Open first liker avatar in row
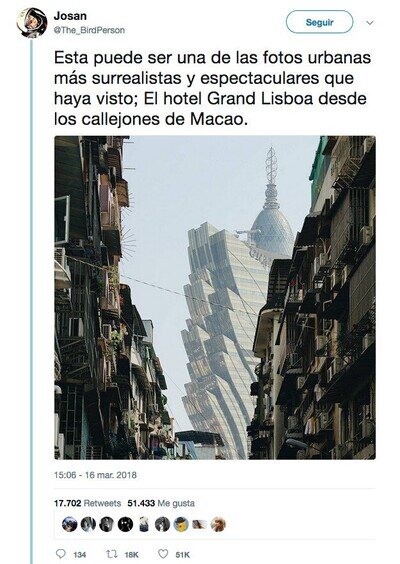Image resolution: width=400 pixels, height=564 pixels. coord(69,524)
